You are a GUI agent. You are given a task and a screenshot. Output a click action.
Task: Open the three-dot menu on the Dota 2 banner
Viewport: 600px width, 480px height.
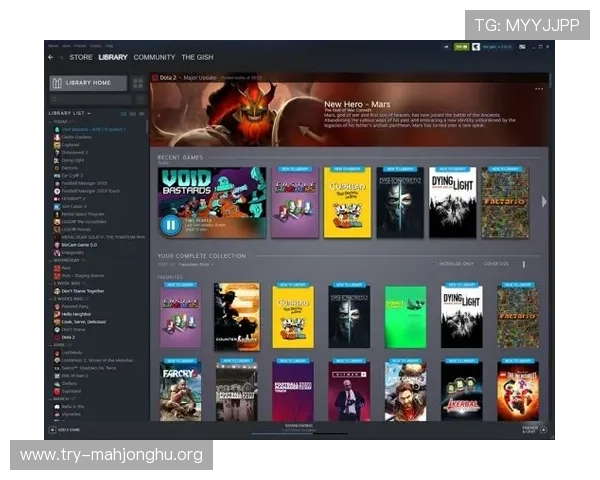coord(539,89)
